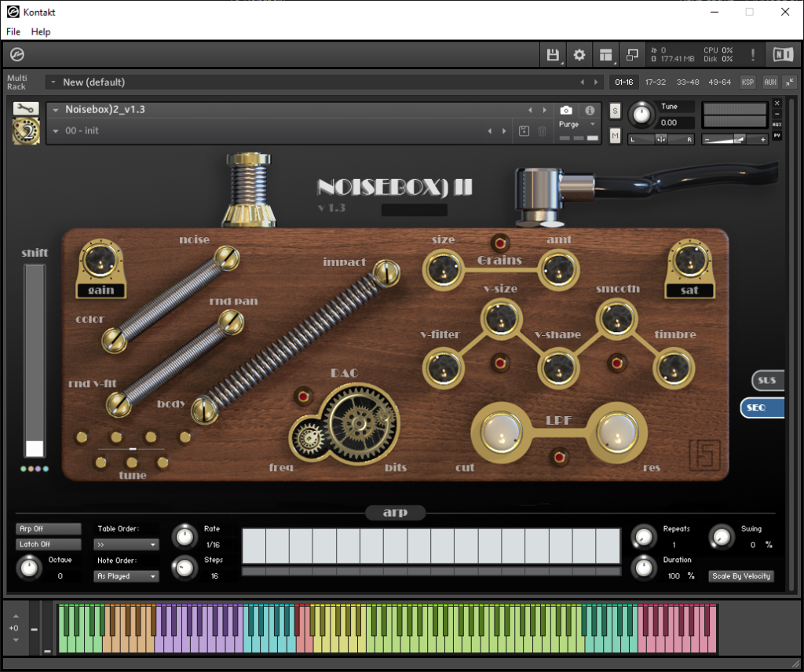Open the Purge dropdown menu
Image resolution: width=804 pixels, height=672 pixels.
click(577, 124)
